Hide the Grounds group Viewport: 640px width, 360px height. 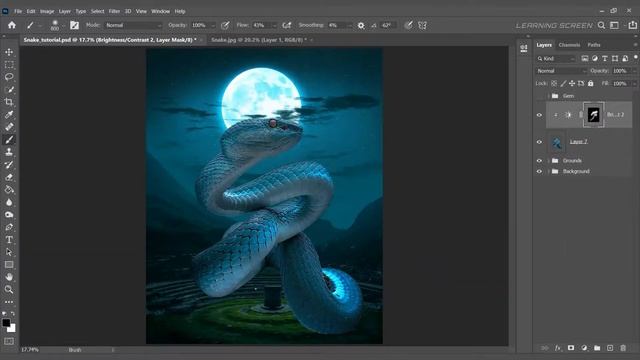coord(539,161)
